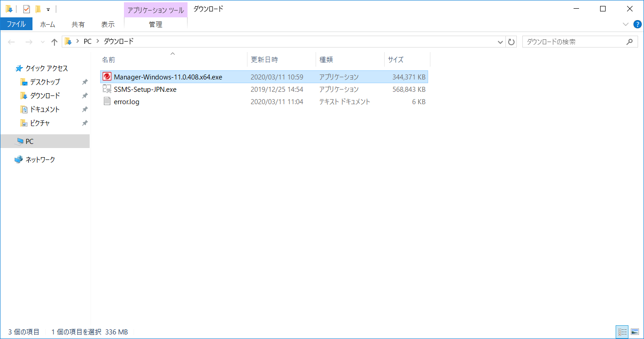Sort by the サイズ column header
The height and width of the screenshot is (339, 644).
407,60
